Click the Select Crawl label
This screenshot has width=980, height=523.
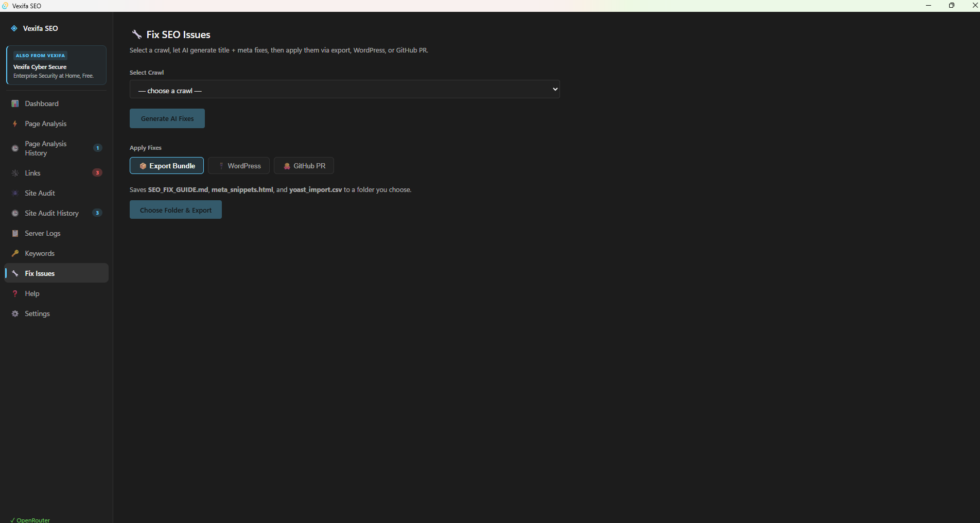pos(147,73)
